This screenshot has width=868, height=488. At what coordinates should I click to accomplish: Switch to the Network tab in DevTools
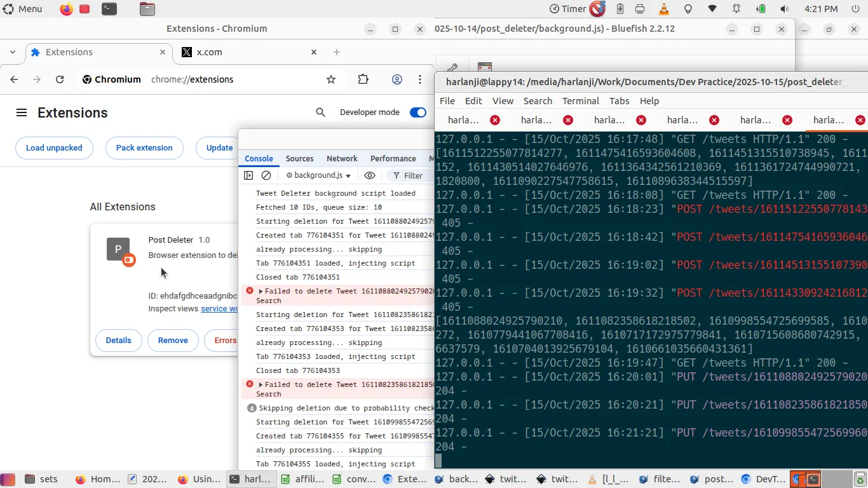pyautogui.click(x=342, y=159)
